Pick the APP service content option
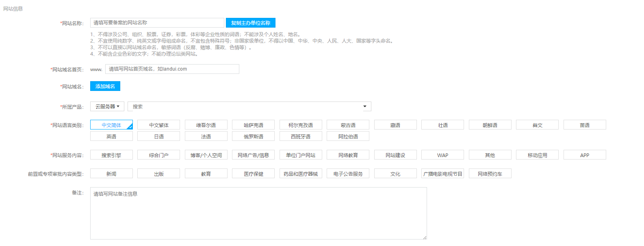Screen dimensions: 644x246 pyautogui.click(x=584, y=155)
